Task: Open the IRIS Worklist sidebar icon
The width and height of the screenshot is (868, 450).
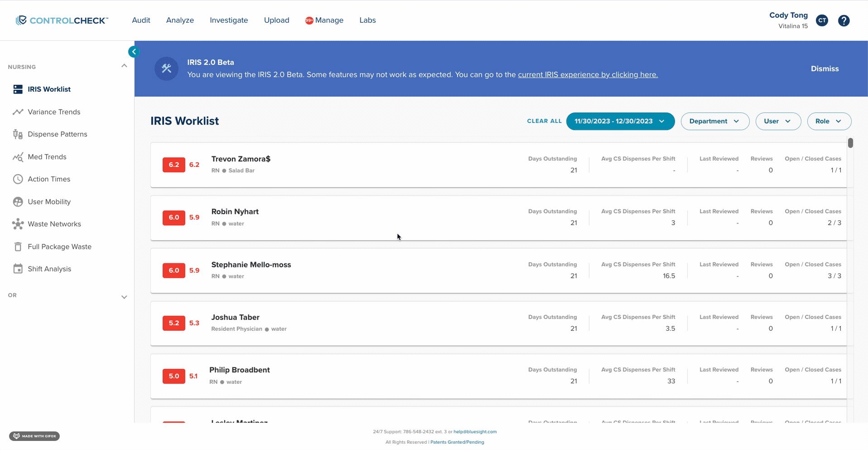Action: pyautogui.click(x=18, y=89)
